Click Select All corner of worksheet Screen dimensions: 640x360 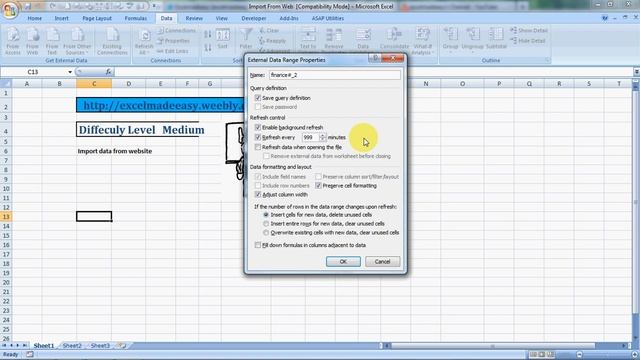6,84
